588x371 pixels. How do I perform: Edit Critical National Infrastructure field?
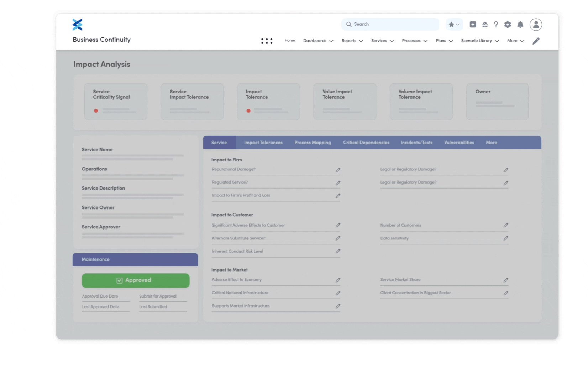click(x=338, y=293)
